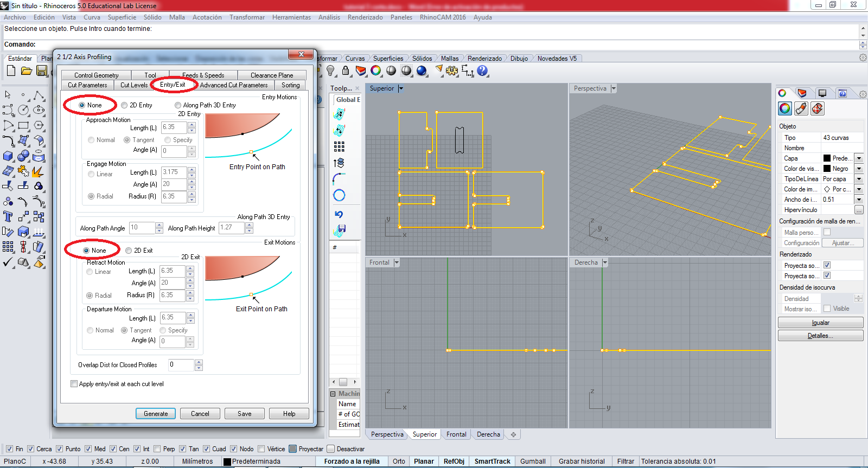Pick the Text object tool
The image size is (868, 468).
click(x=8, y=217)
